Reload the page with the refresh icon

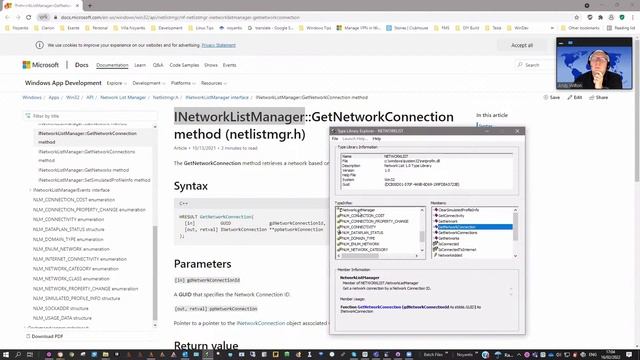(x=29, y=17)
